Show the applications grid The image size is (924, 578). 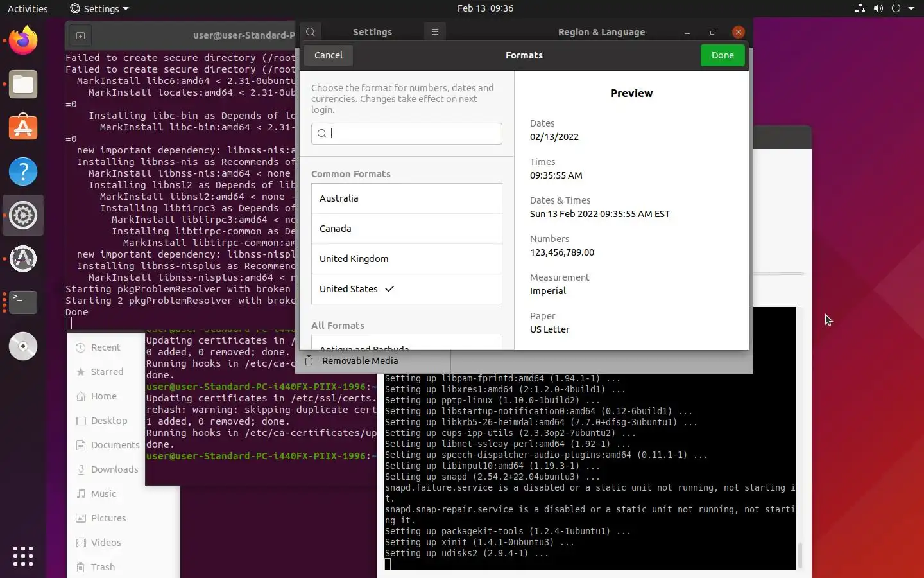(23, 556)
